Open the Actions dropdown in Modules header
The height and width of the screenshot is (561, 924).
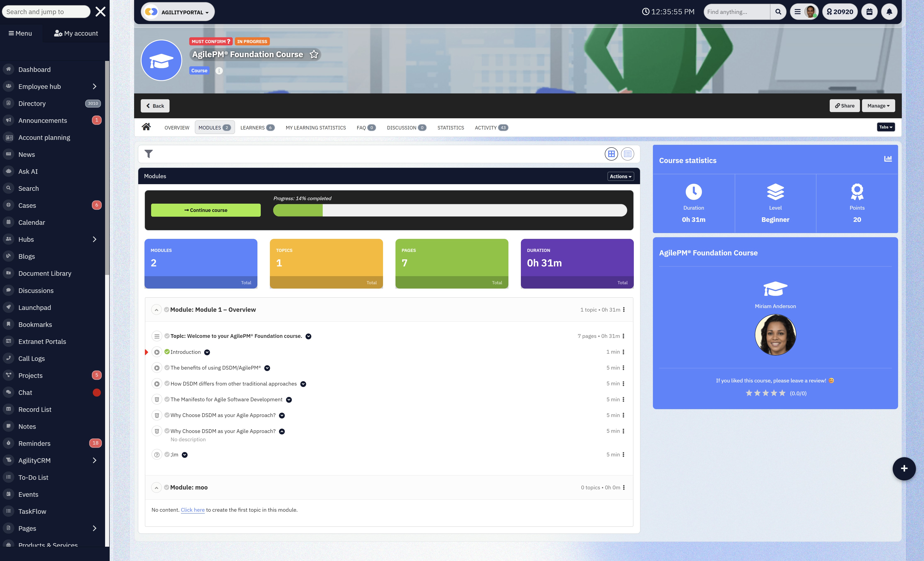coord(620,177)
